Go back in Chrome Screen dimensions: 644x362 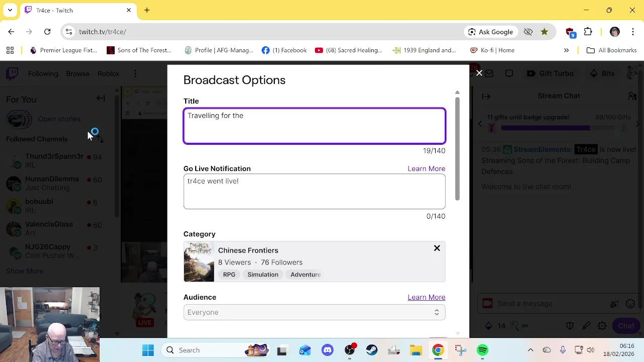coord(11,32)
